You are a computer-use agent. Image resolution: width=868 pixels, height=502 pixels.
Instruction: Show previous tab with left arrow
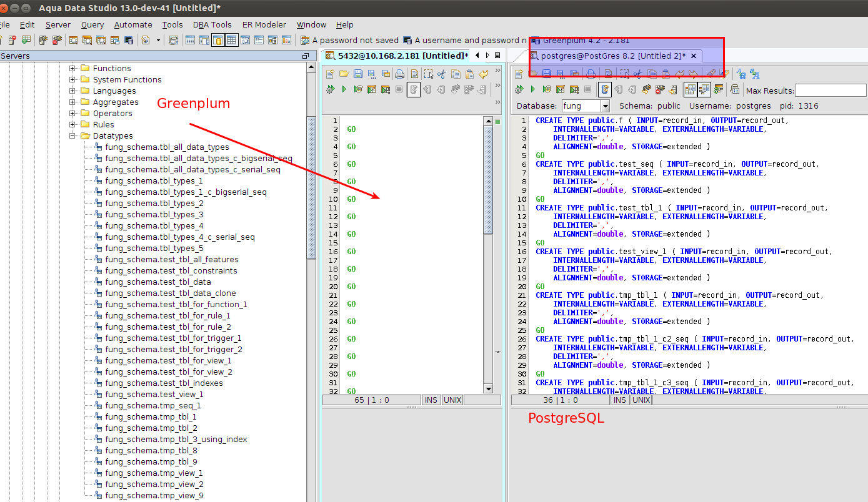(x=477, y=56)
